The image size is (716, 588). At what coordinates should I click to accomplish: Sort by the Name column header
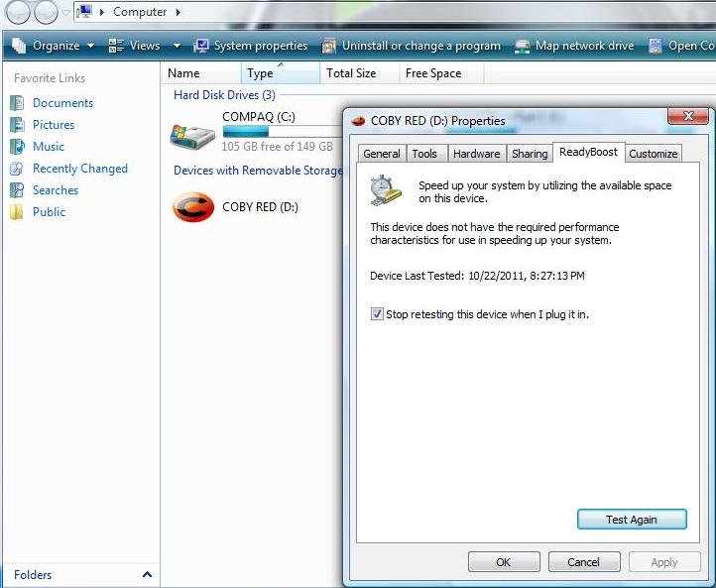point(201,73)
